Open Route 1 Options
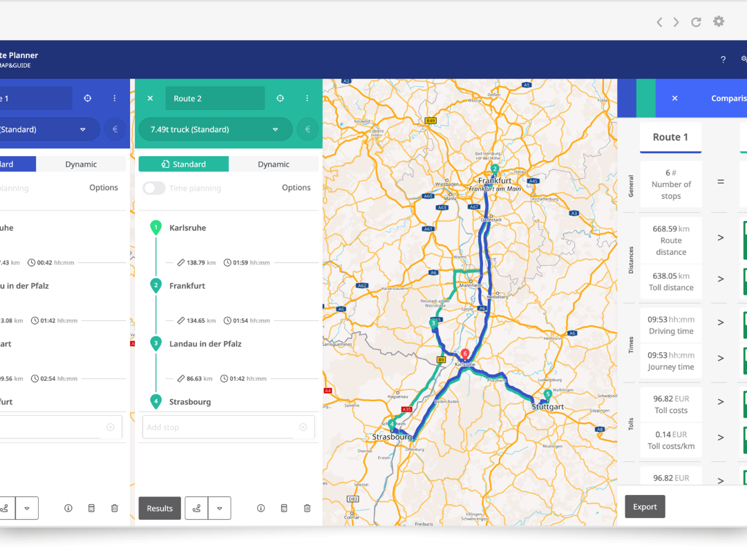This screenshot has height=560, width=747. pos(104,188)
